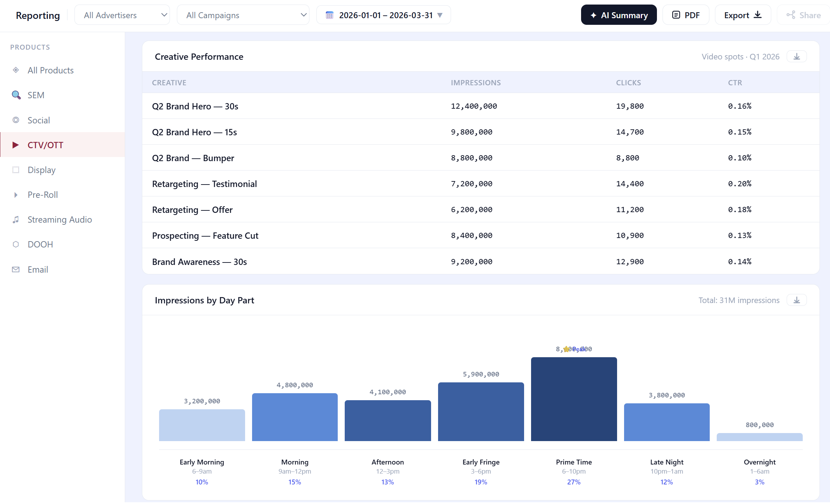The width and height of the screenshot is (830, 504).
Task: Click the 14,400 clicks value
Action: (630, 183)
